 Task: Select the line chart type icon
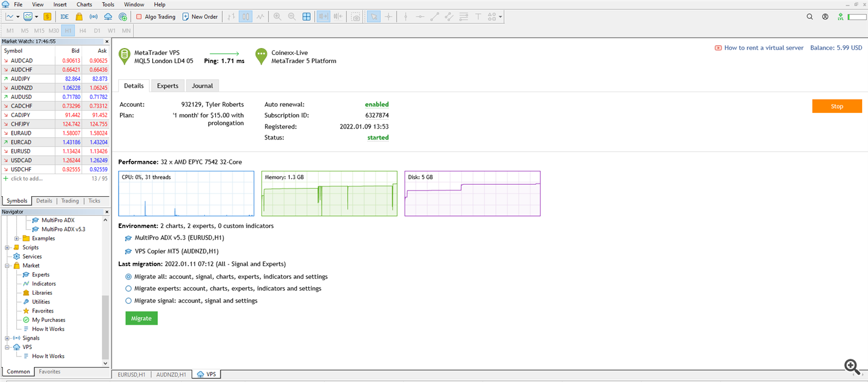coord(260,17)
